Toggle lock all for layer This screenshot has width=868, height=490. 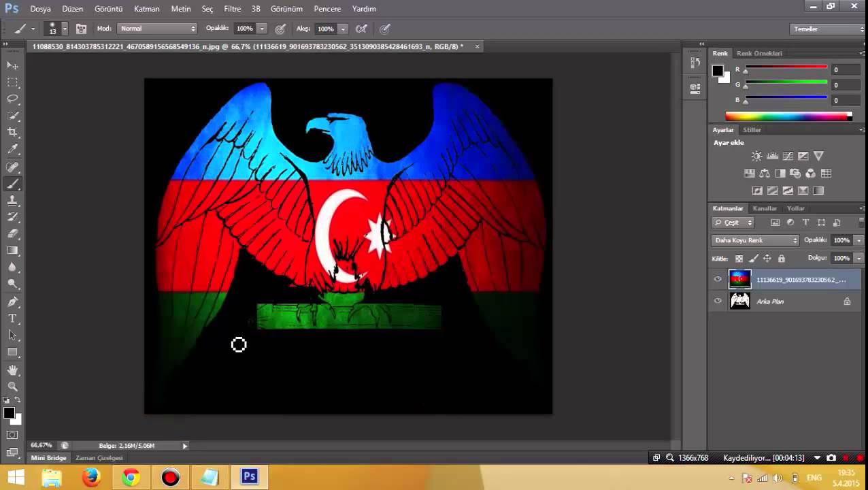tap(781, 259)
